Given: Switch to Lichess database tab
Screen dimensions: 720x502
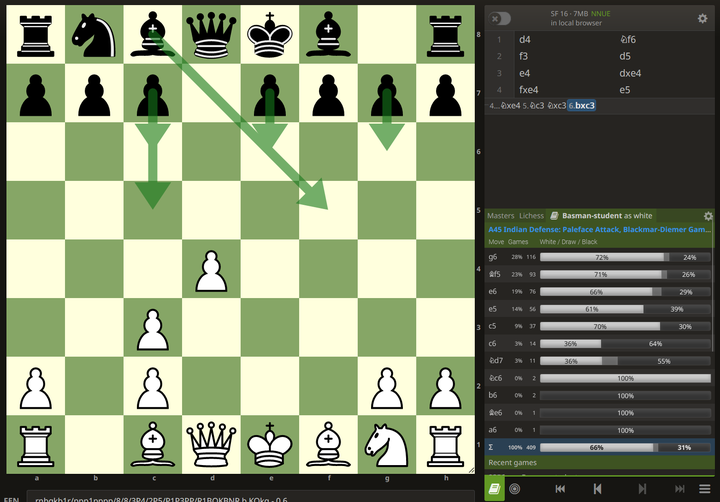Looking at the screenshot, I should (531, 216).
